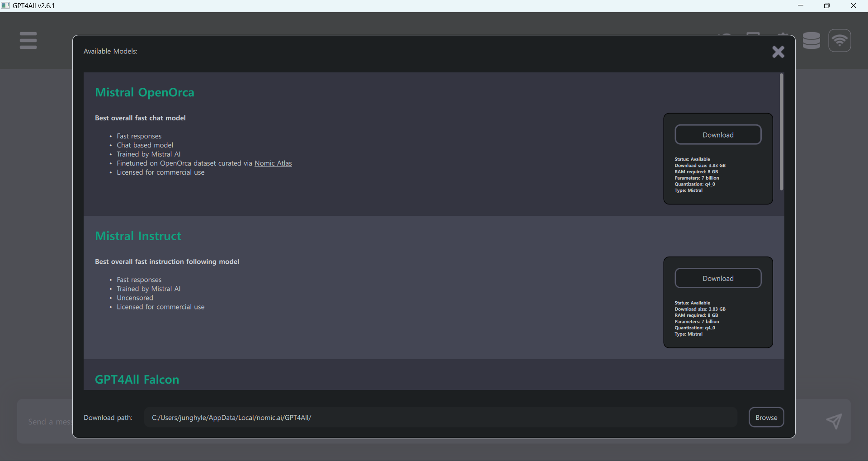Open the LocalDocs database icon
The width and height of the screenshot is (868, 461).
point(811,41)
